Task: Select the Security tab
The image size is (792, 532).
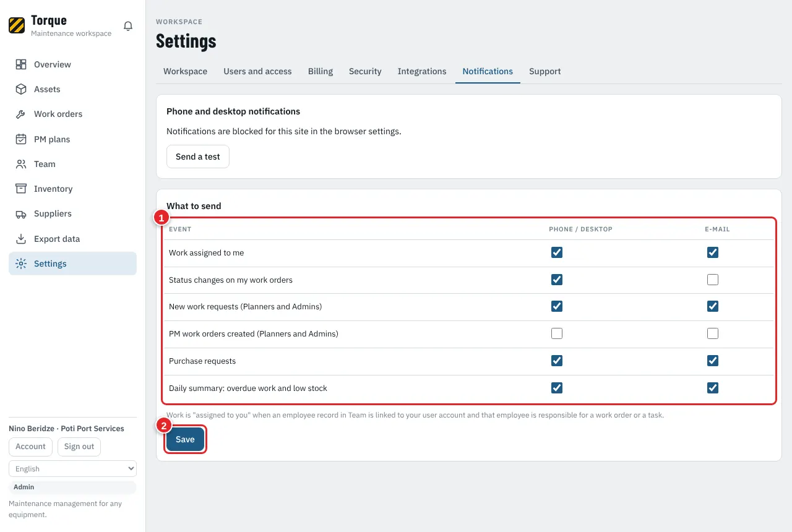Action: pos(365,71)
